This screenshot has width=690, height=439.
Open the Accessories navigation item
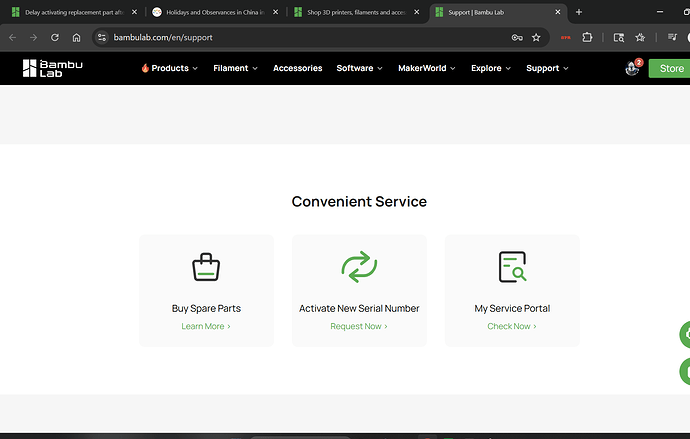pos(297,68)
